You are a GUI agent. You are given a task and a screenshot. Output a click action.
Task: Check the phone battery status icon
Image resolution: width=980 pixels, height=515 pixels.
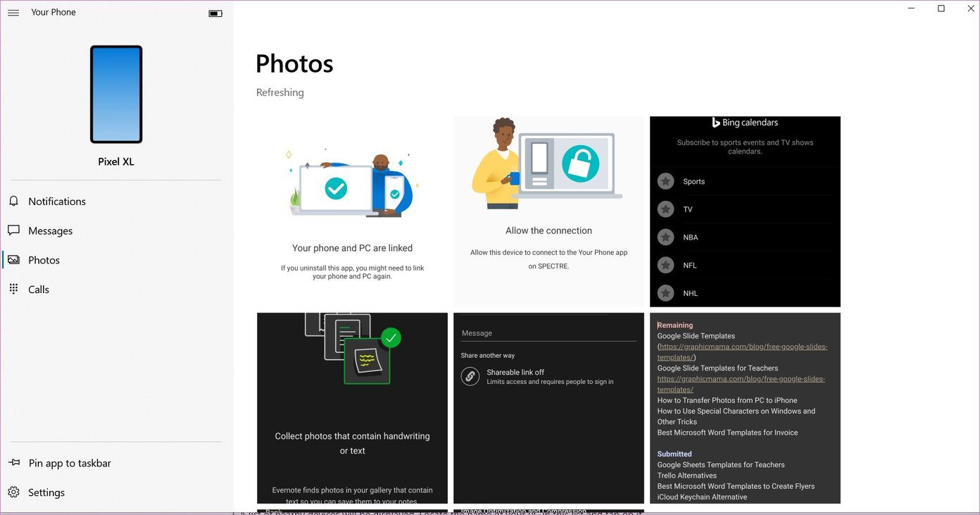215,13
